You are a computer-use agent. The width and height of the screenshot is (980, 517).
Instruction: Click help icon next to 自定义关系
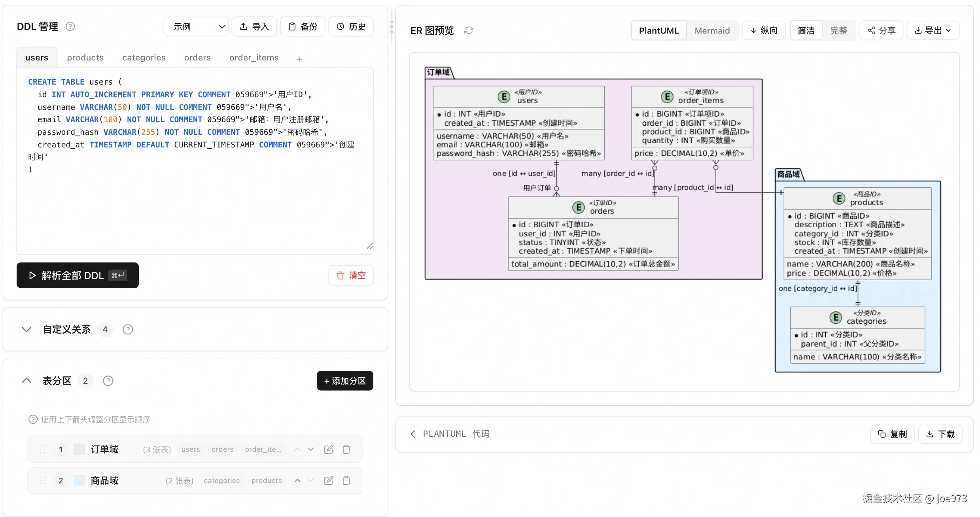(x=128, y=329)
